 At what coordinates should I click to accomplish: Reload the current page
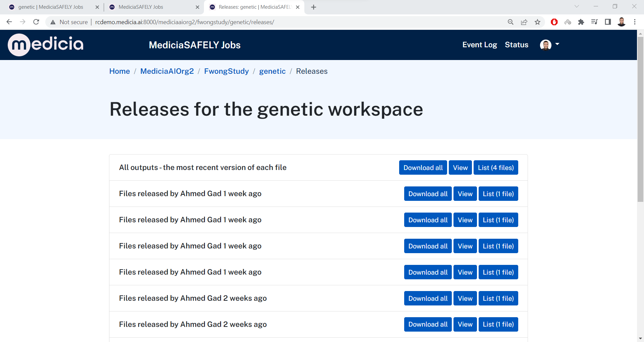coord(36,22)
